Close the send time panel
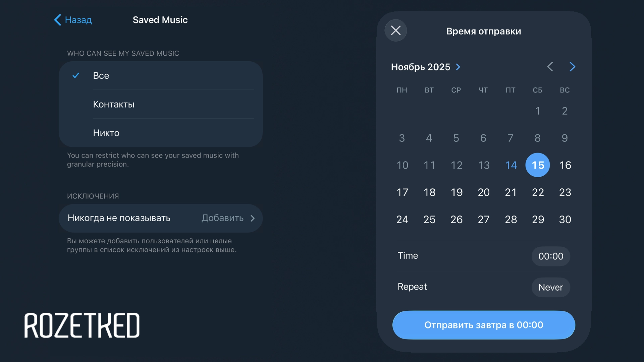644x362 pixels. click(x=396, y=31)
